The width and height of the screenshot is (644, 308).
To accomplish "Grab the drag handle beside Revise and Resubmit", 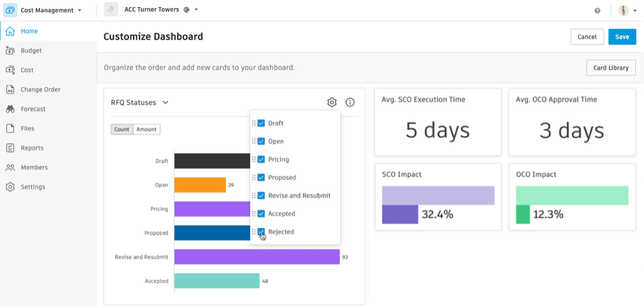I will tap(254, 195).
